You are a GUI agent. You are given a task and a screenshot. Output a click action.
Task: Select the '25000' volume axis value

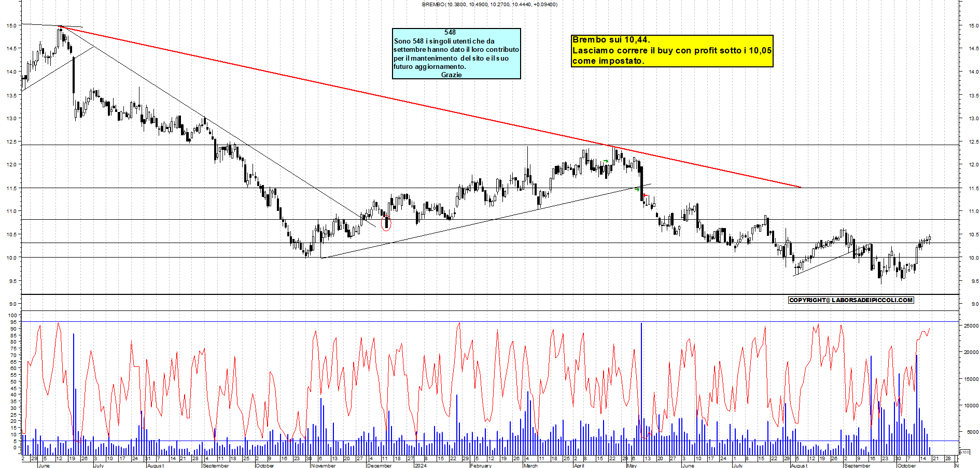pos(971,325)
